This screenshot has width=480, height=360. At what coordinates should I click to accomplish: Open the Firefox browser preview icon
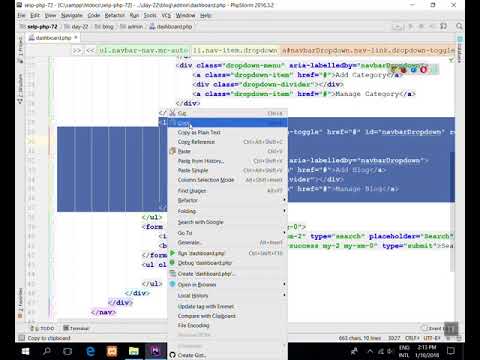point(404,70)
